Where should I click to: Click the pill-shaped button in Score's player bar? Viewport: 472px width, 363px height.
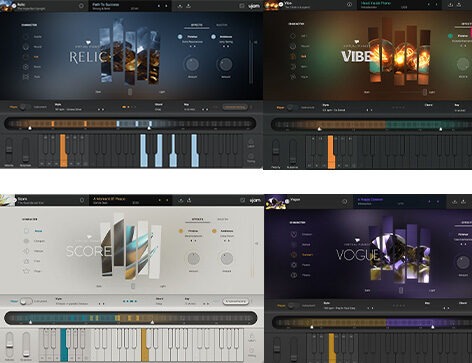click(236, 301)
